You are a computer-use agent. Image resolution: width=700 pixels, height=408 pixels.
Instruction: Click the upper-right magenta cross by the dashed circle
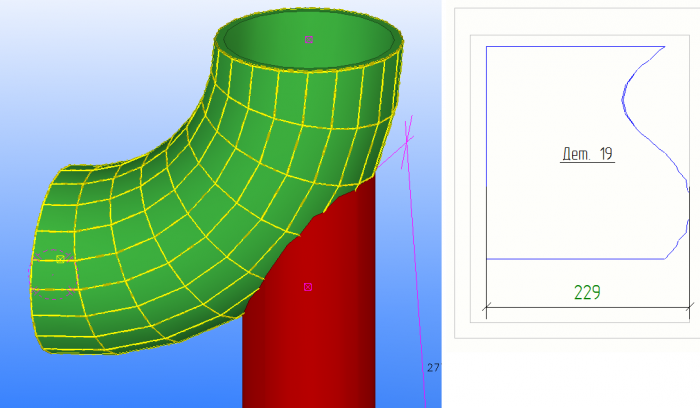point(70,257)
